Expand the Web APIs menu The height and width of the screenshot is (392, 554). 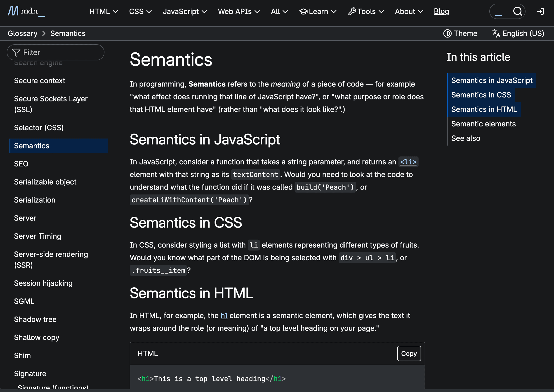coord(239,11)
